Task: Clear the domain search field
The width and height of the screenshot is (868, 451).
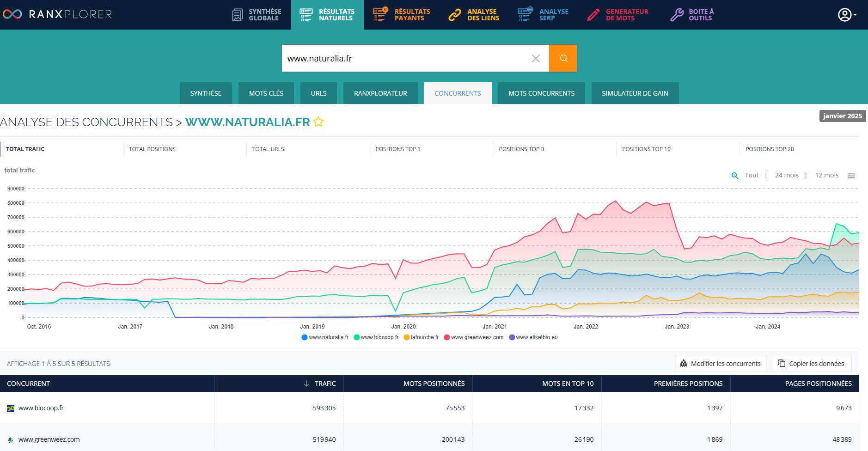Action: pyautogui.click(x=536, y=58)
